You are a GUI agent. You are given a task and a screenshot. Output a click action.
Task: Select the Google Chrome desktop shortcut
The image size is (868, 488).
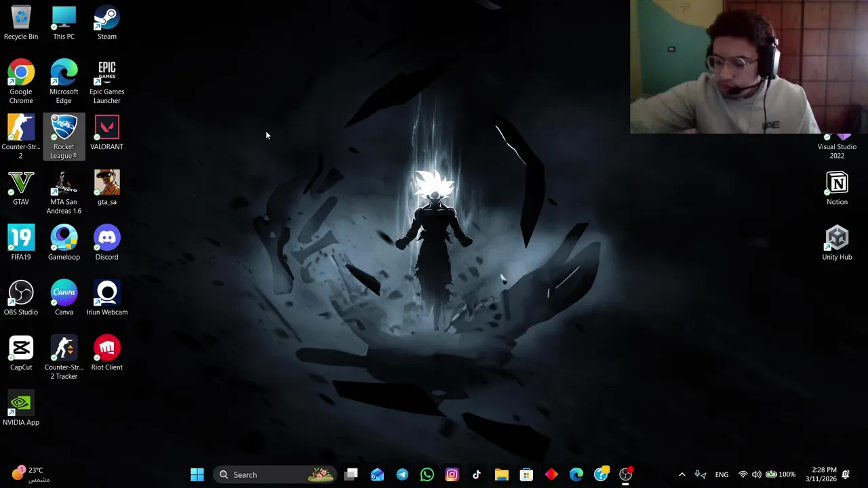21,82
